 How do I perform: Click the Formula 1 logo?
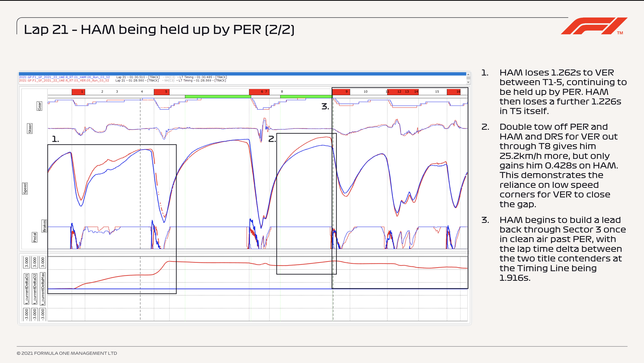594,26
